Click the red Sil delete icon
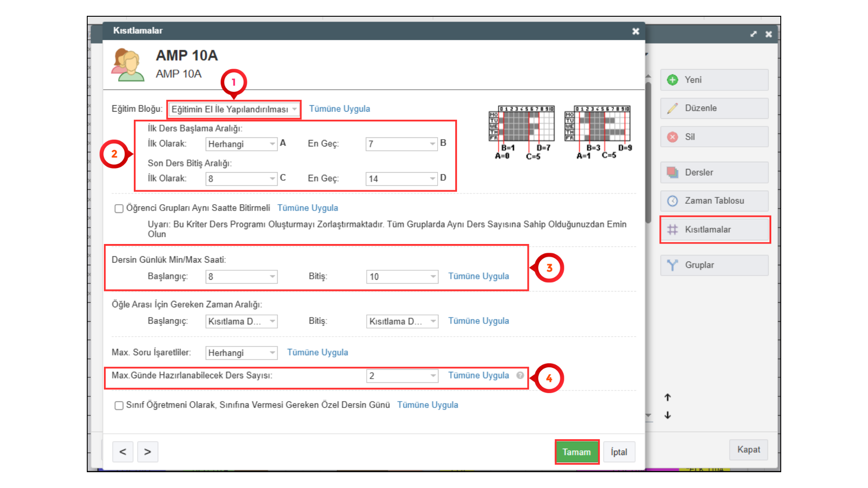This screenshot has height=488, width=868. point(672,137)
